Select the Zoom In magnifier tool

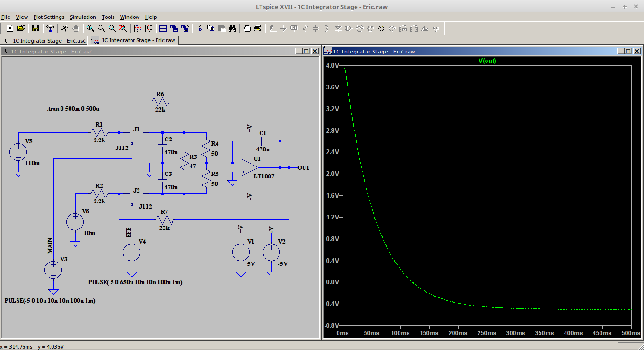point(90,28)
